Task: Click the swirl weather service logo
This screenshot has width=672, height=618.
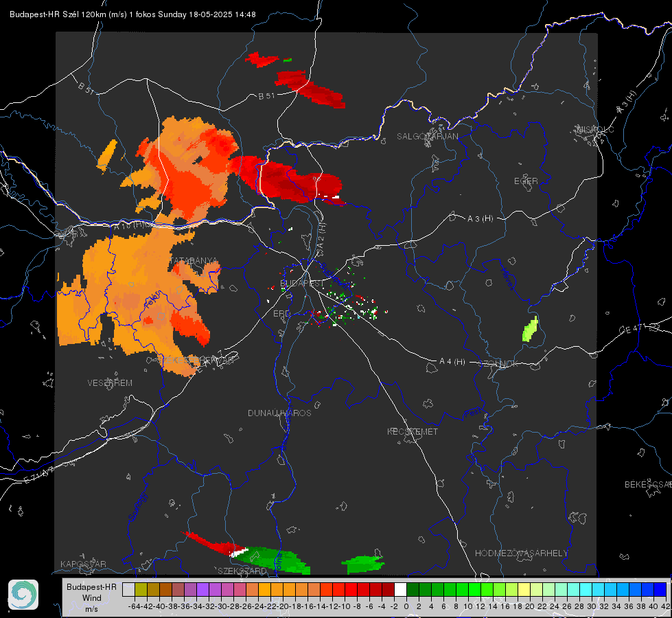Action: click(x=23, y=595)
